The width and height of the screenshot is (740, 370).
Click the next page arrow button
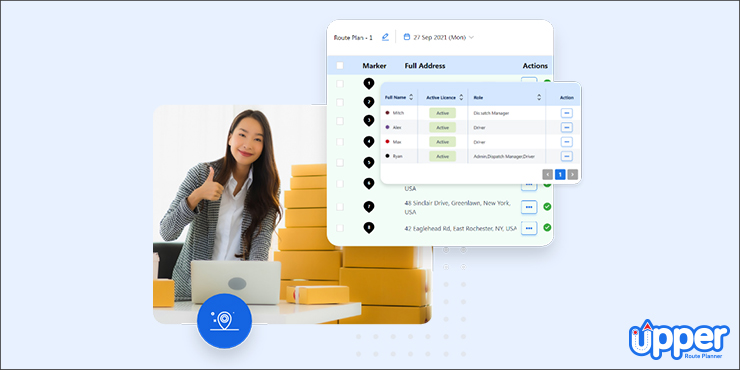click(572, 175)
